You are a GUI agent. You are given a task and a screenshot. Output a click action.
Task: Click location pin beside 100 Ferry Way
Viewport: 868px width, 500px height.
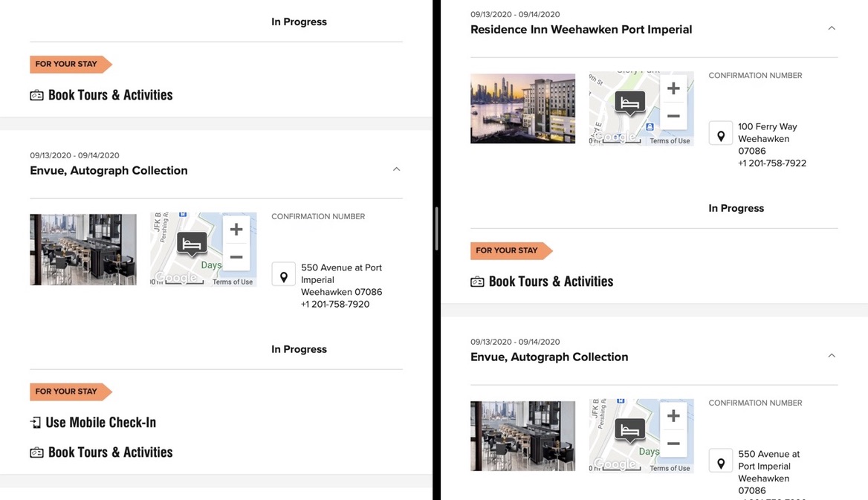point(721,134)
